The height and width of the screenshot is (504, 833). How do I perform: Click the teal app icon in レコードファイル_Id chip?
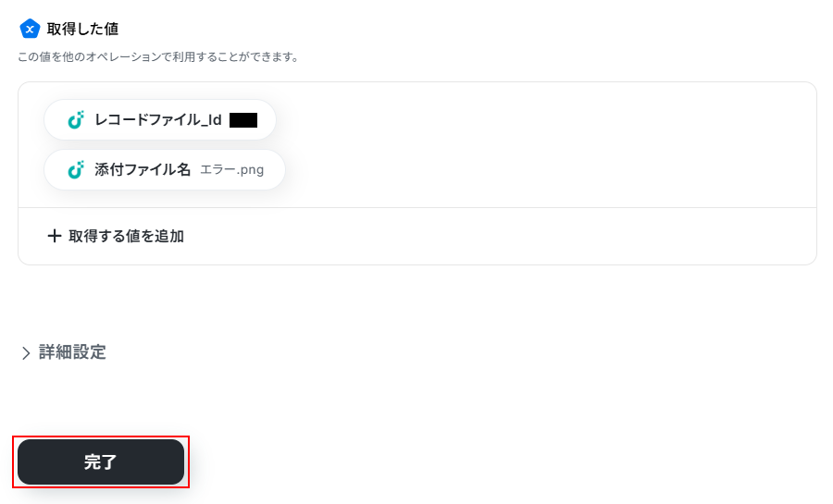click(x=76, y=120)
